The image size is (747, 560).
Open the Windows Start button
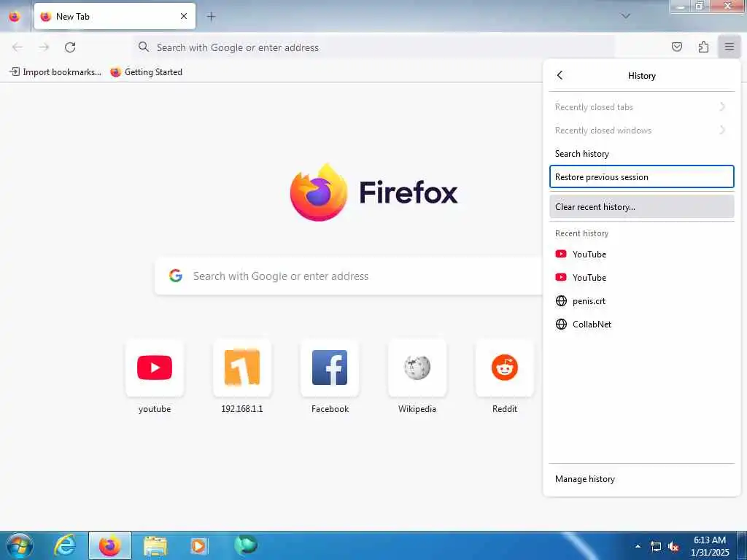tap(20, 545)
